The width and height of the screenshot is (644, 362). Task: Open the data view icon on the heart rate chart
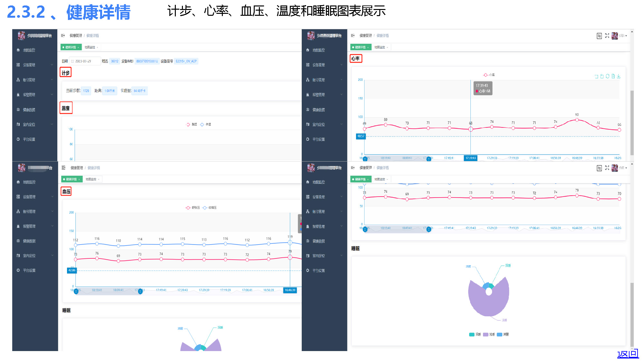613,76
